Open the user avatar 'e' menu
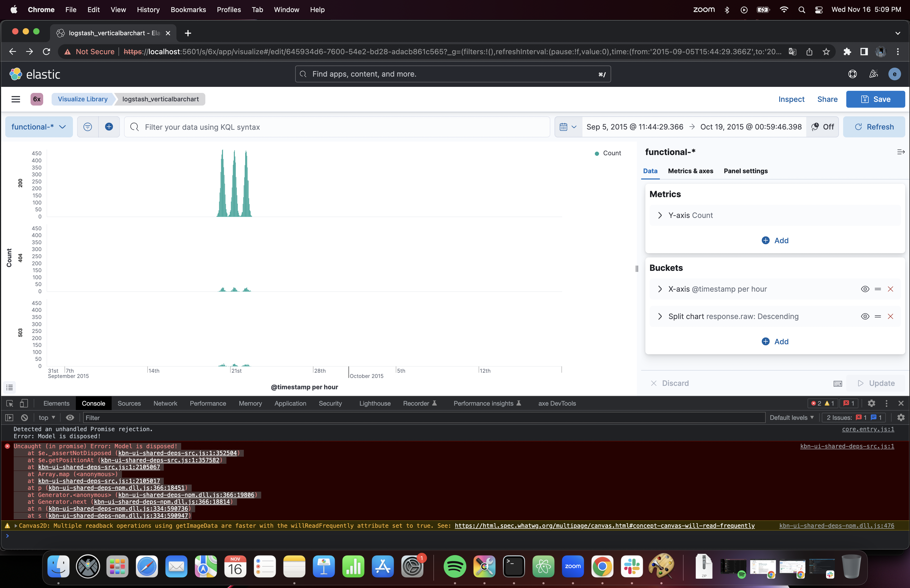 click(894, 74)
